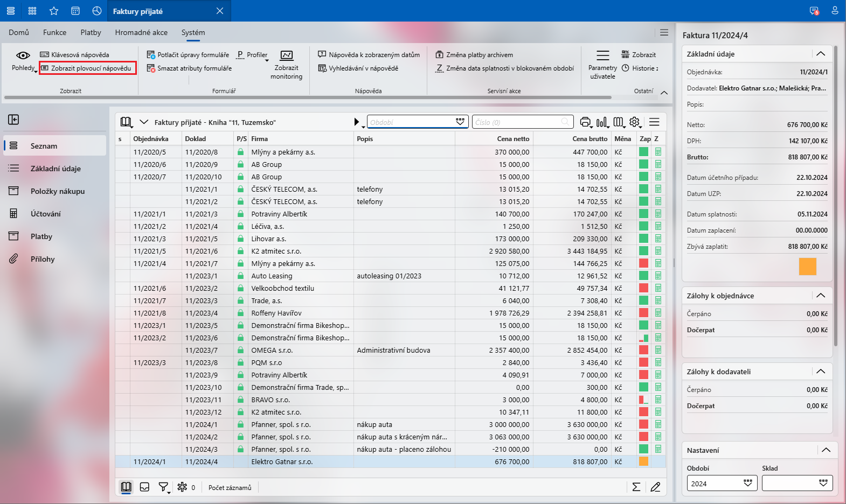Image resolution: width=846 pixels, height=504 pixels.
Task: Collapse the left navigation sidebar
Action: click(x=13, y=120)
